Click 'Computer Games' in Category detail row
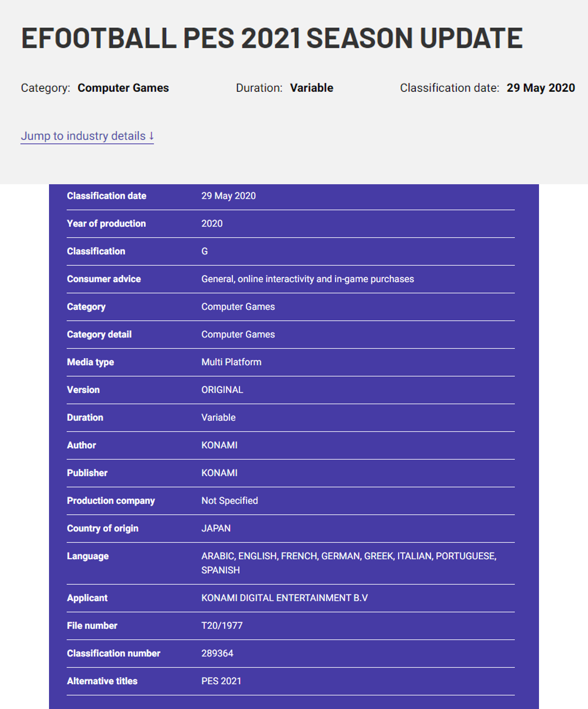The image size is (588, 709). pos(238,334)
